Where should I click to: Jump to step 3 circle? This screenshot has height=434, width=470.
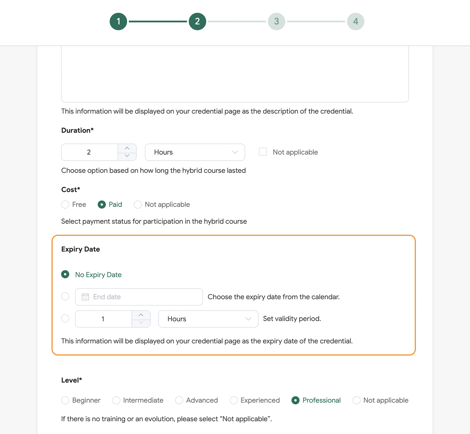point(276,21)
